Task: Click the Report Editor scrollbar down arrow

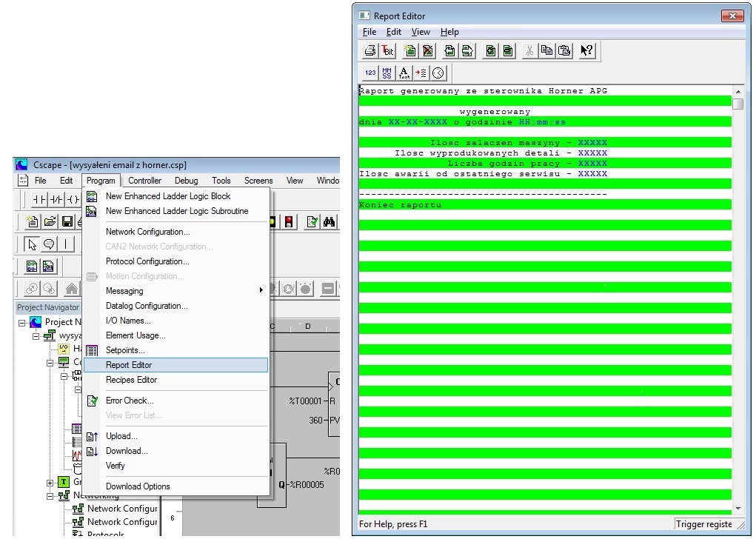Action: (x=738, y=509)
